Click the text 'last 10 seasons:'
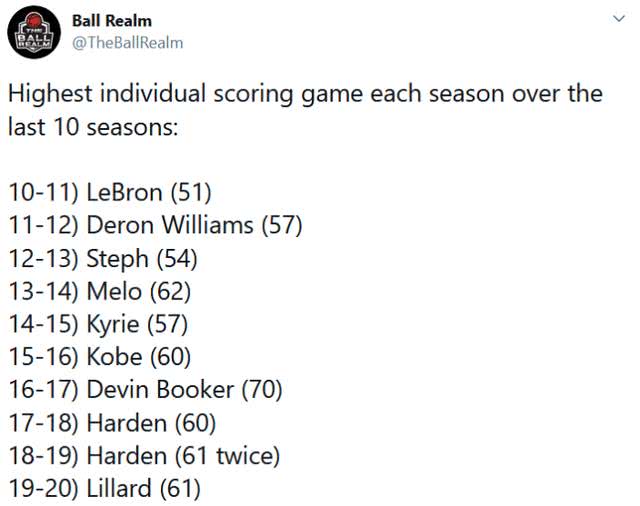Screen dimensions: 640x506 tap(93, 127)
